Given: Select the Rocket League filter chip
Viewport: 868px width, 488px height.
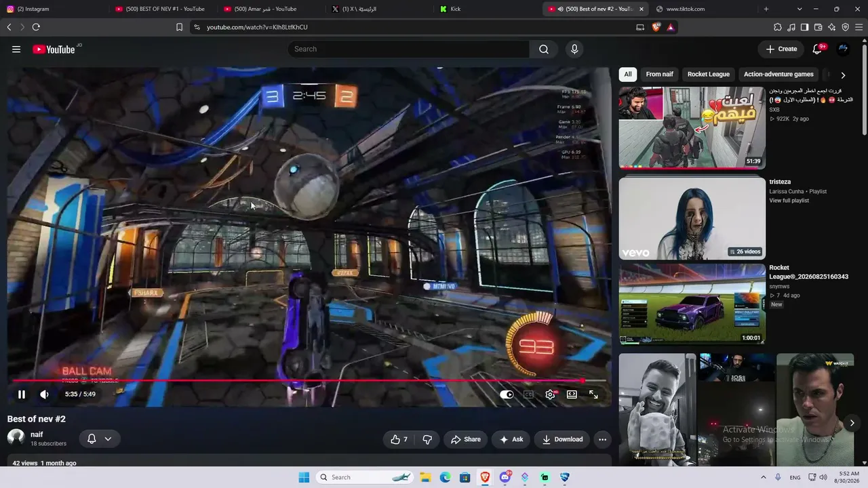Looking at the screenshot, I should point(709,75).
